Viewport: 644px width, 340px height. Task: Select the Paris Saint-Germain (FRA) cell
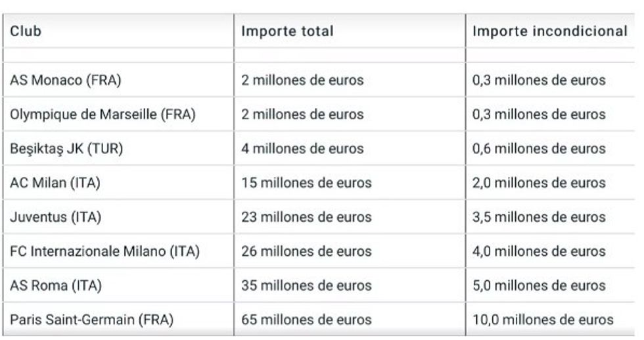[x=91, y=320]
